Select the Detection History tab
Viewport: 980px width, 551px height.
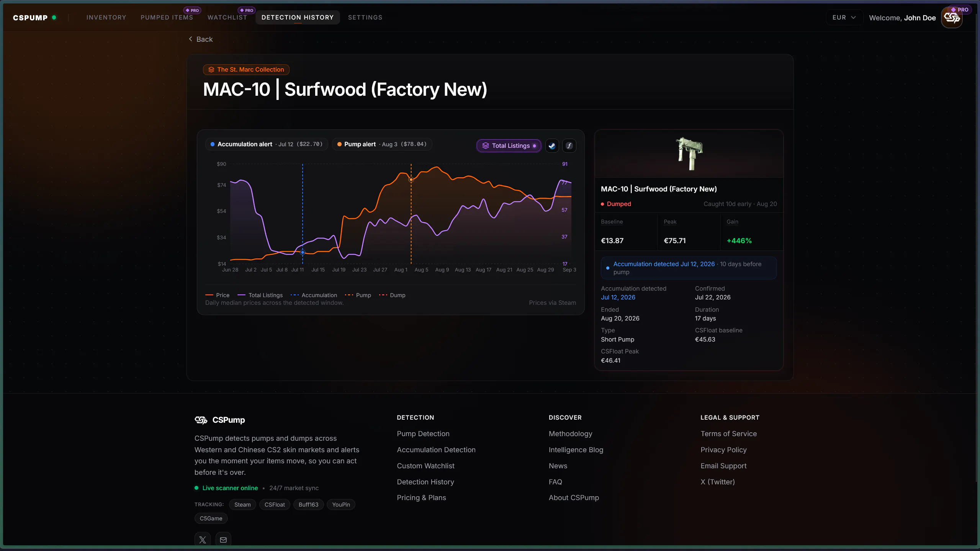tap(298, 18)
